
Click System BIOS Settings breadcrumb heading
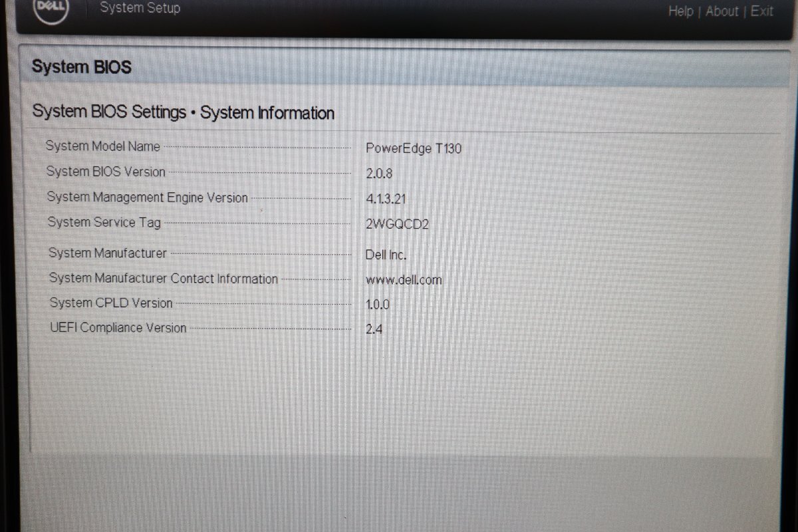183,112
